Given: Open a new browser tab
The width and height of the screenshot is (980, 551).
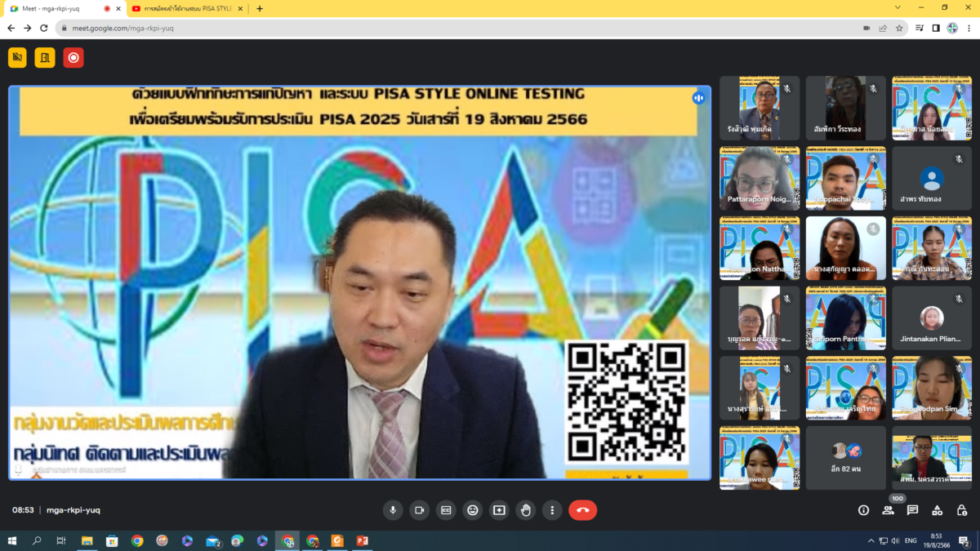Looking at the screenshot, I should pyautogui.click(x=260, y=8).
